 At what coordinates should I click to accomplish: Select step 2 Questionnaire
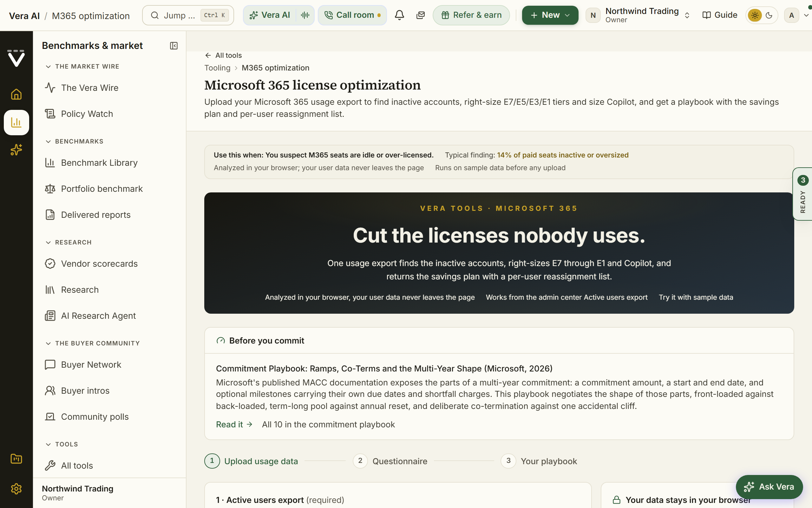[x=390, y=461]
